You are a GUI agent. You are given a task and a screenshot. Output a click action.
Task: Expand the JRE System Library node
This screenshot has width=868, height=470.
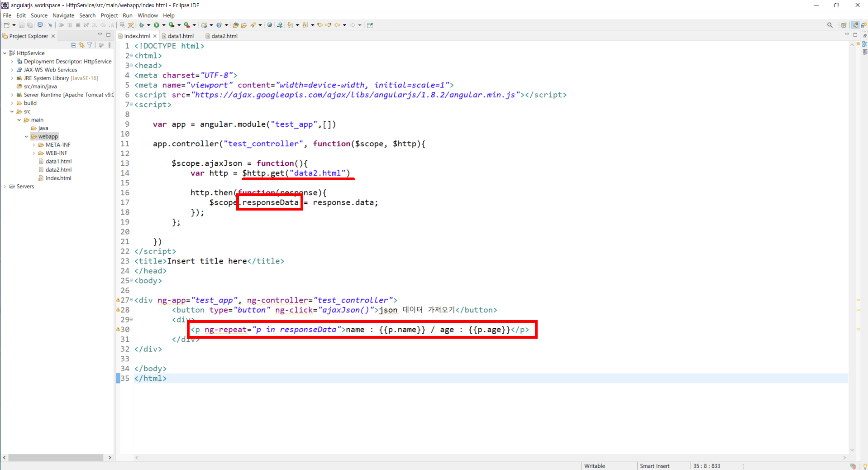pos(12,78)
